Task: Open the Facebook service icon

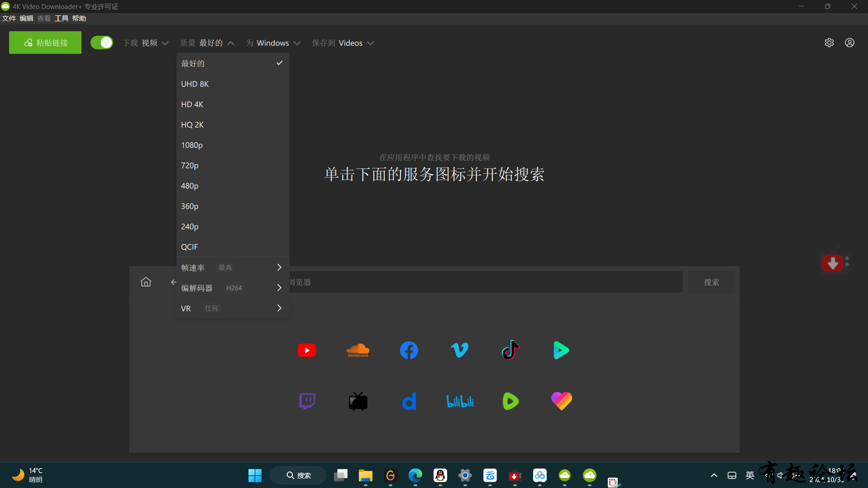Action: coord(409,350)
